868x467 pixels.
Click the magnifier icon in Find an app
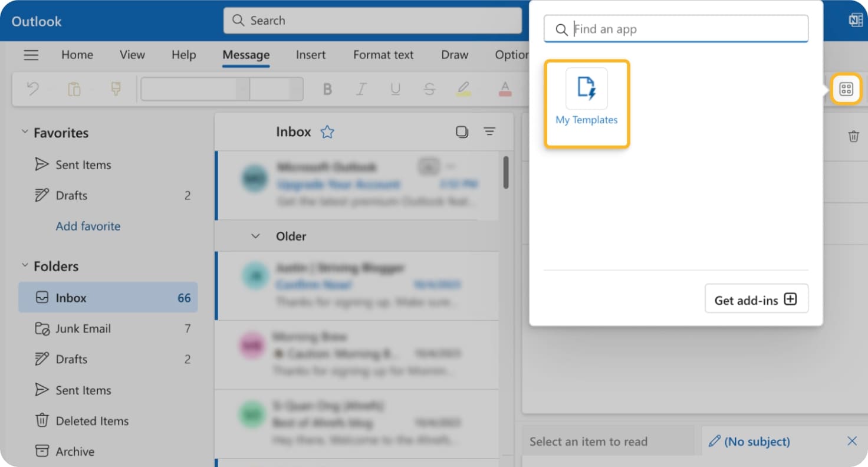coord(562,29)
